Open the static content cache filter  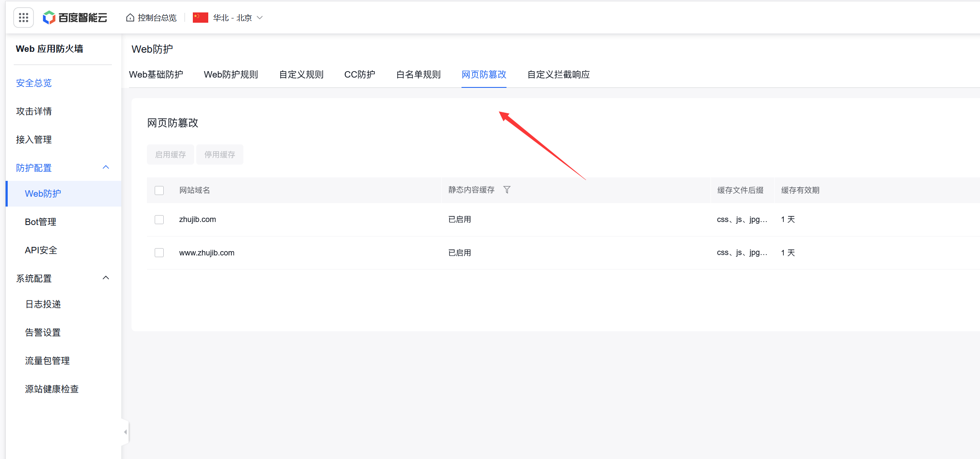[x=507, y=189]
